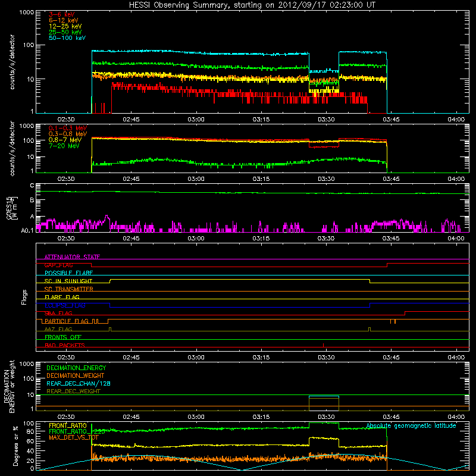Select the BAD_PACKETS flag label
476x476 pixels.
tap(65, 346)
